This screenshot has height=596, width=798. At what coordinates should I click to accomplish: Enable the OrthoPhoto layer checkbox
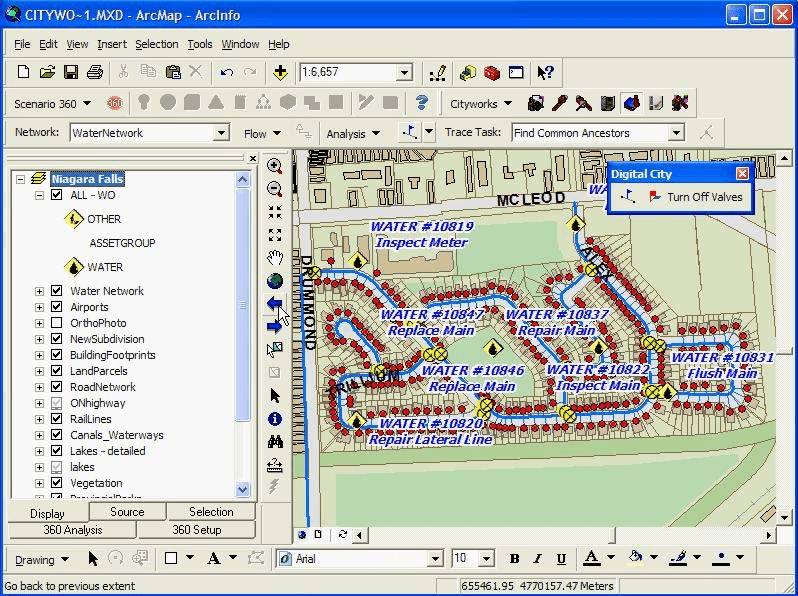click(57, 323)
